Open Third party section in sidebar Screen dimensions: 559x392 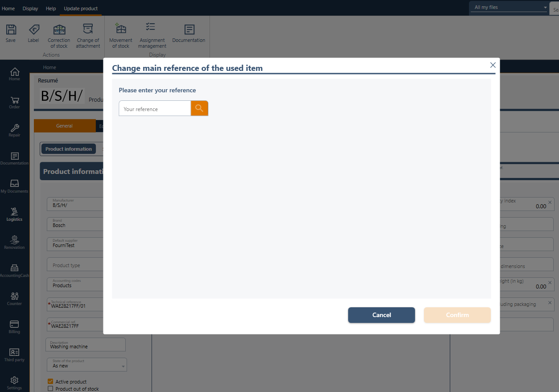tap(14, 355)
